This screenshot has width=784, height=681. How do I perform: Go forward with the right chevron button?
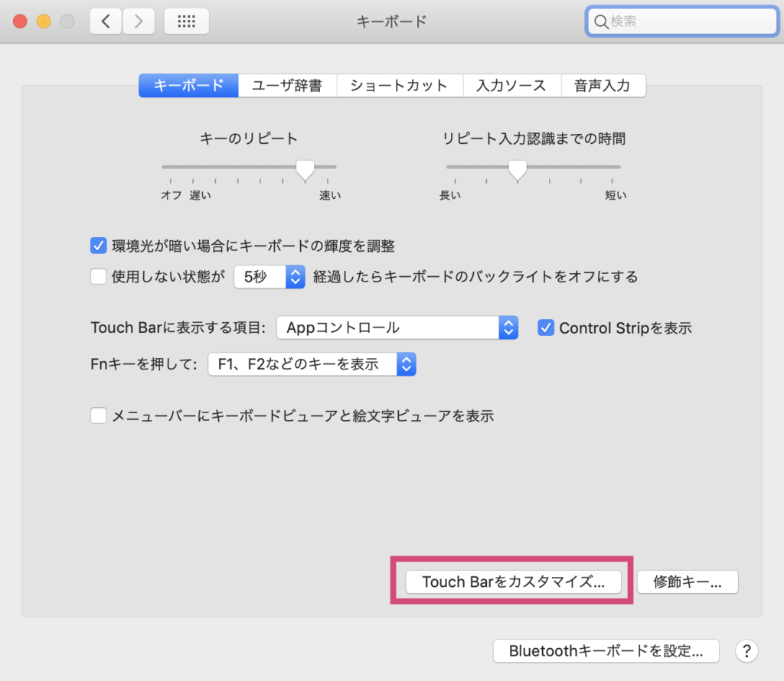pyautogui.click(x=139, y=21)
